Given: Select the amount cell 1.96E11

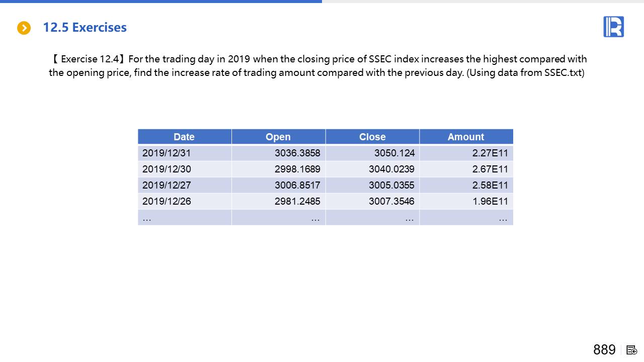Looking at the screenshot, I should coord(490,201).
